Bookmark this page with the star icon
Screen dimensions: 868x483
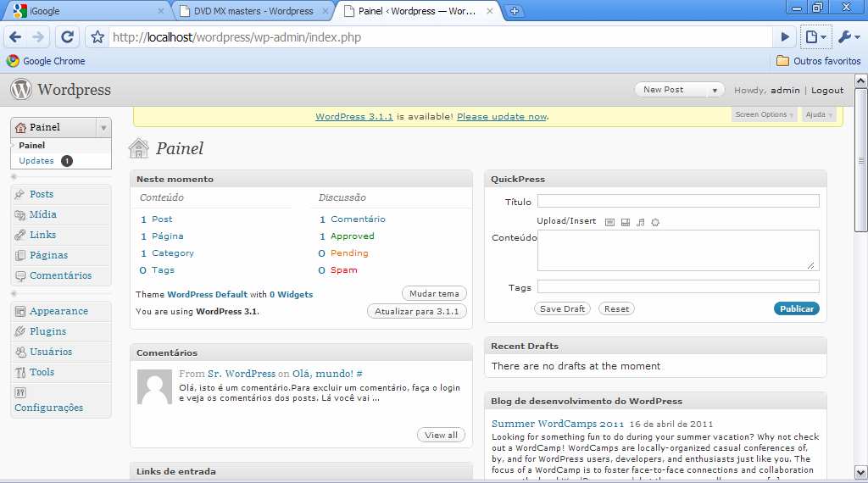coord(97,37)
